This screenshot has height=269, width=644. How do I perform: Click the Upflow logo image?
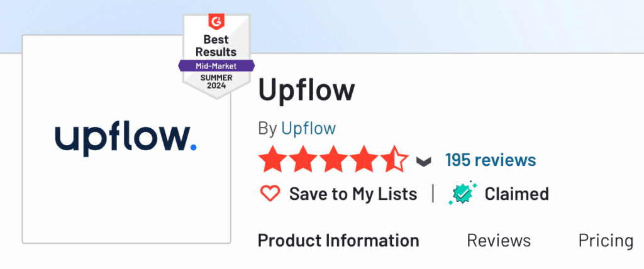[x=126, y=140]
